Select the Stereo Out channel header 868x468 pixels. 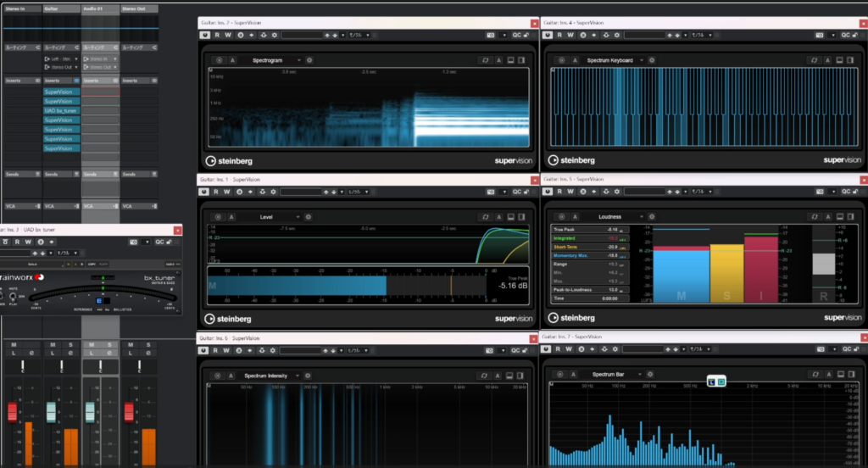click(x=139, y=8)
